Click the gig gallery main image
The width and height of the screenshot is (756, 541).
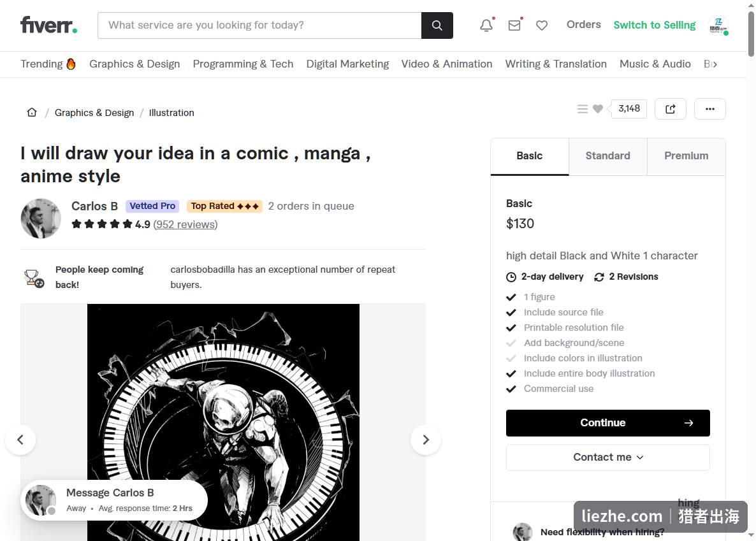[x=223, y=422]
